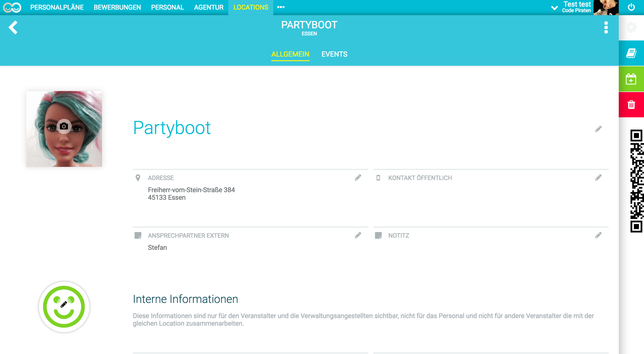Screen dimensions: 644x354
Task: Go back with the left chevron
Action: coord(13,27)
